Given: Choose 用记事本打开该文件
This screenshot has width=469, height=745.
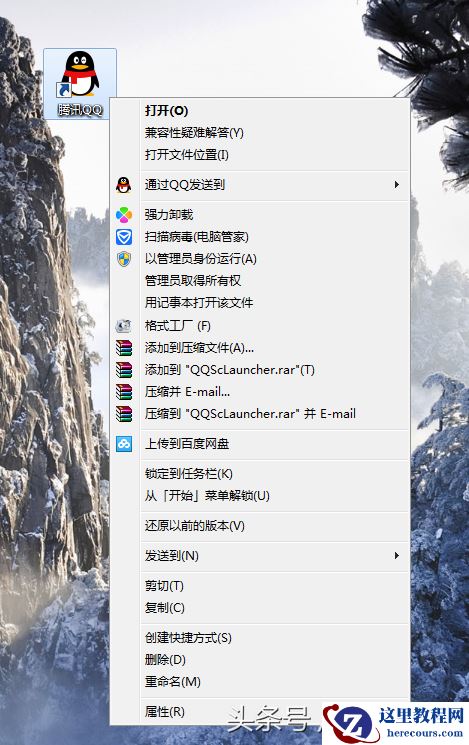Looking at the screenshot, I should (260, 303).
